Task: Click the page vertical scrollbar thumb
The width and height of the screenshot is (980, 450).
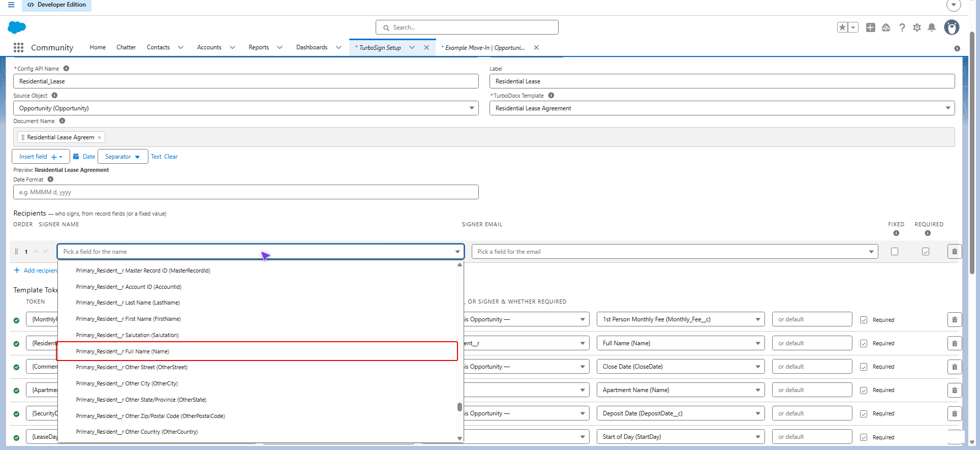Action: click(972, 153)
